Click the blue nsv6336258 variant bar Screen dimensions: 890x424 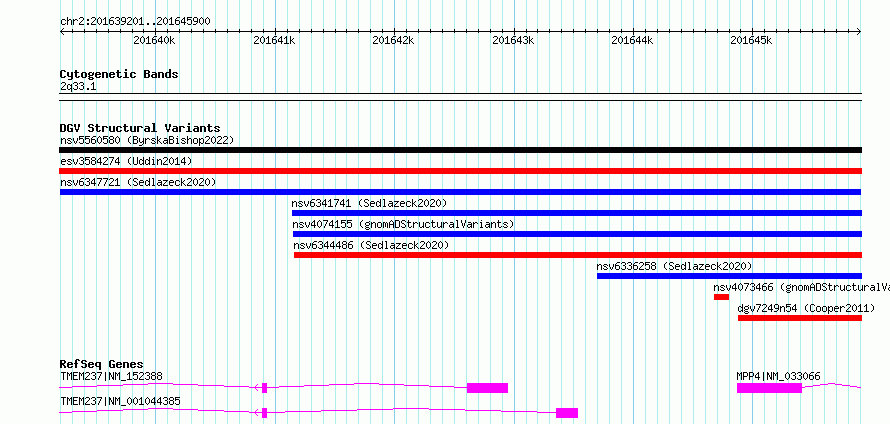[x=729, y=276]
